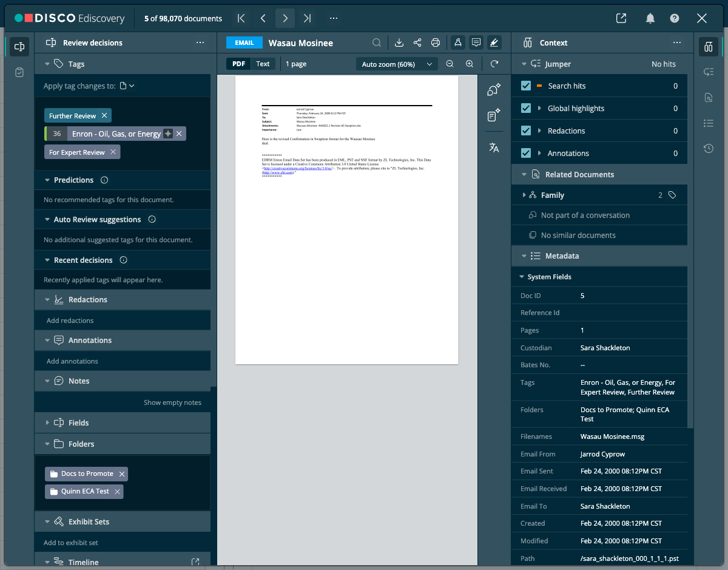Collapse the System Fields group

click(522, 277)
